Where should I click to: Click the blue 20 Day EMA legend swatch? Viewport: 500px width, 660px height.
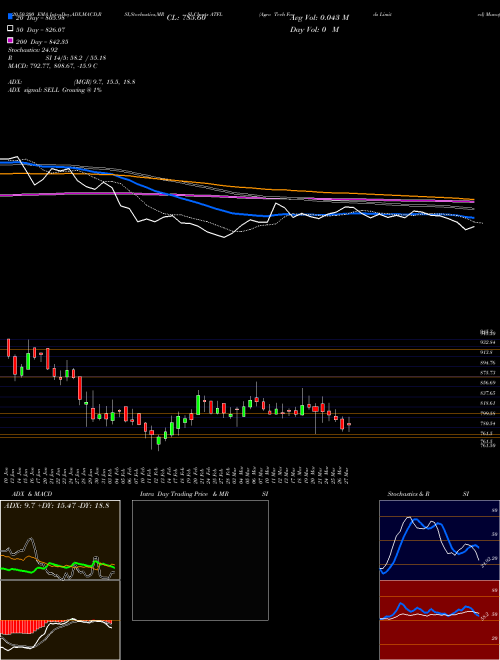(x=10, y=16)
